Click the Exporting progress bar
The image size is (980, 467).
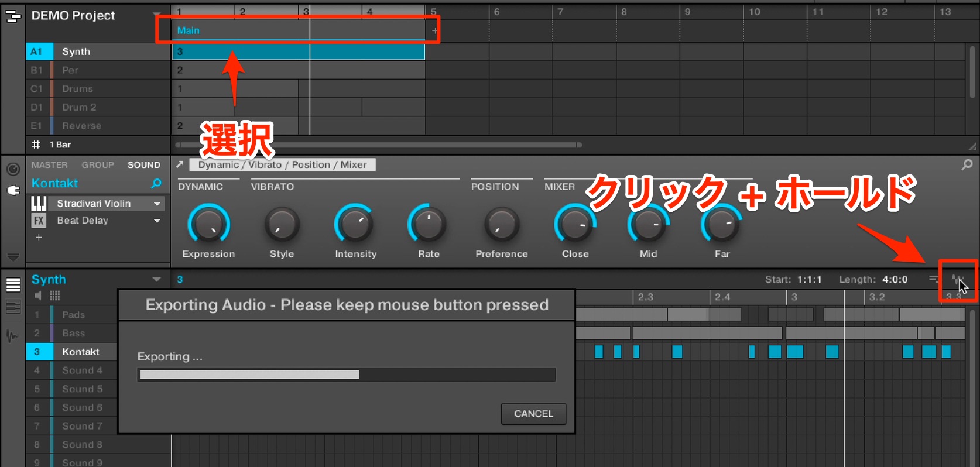point(347,375)
